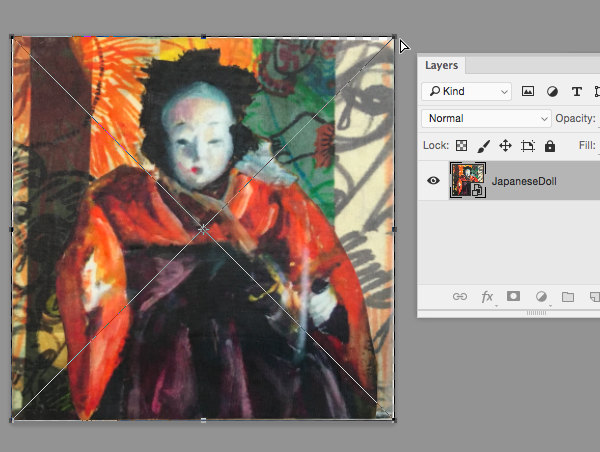The height and width of the screenshot is (452, 600).
Task: Click the transform center reference point
Action: tap(203, 229)
